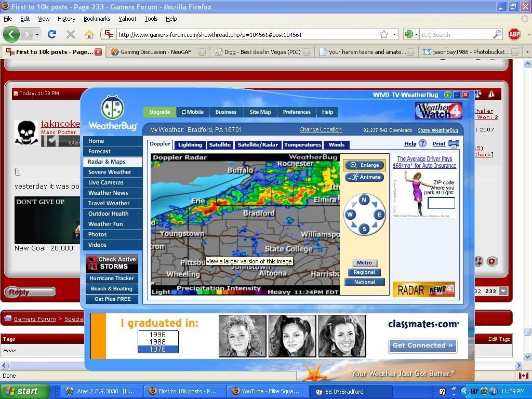Open search engine selector dropdown

[411, 34]
